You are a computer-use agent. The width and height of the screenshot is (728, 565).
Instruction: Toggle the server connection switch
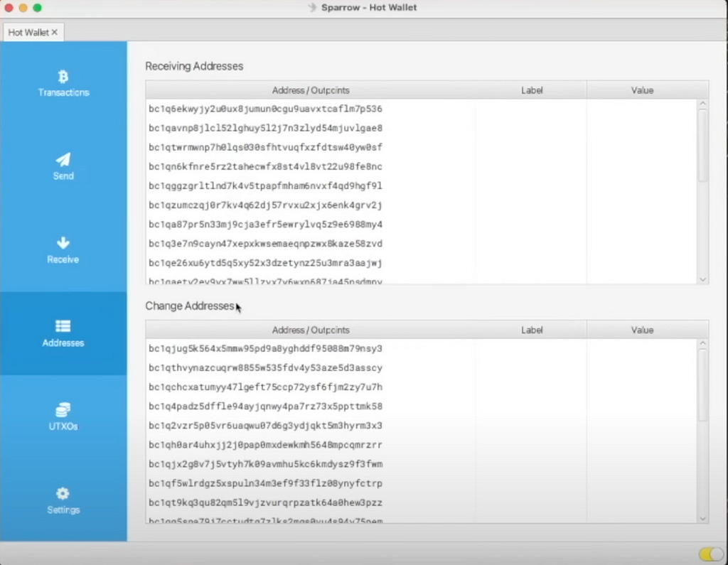point(711,554)
